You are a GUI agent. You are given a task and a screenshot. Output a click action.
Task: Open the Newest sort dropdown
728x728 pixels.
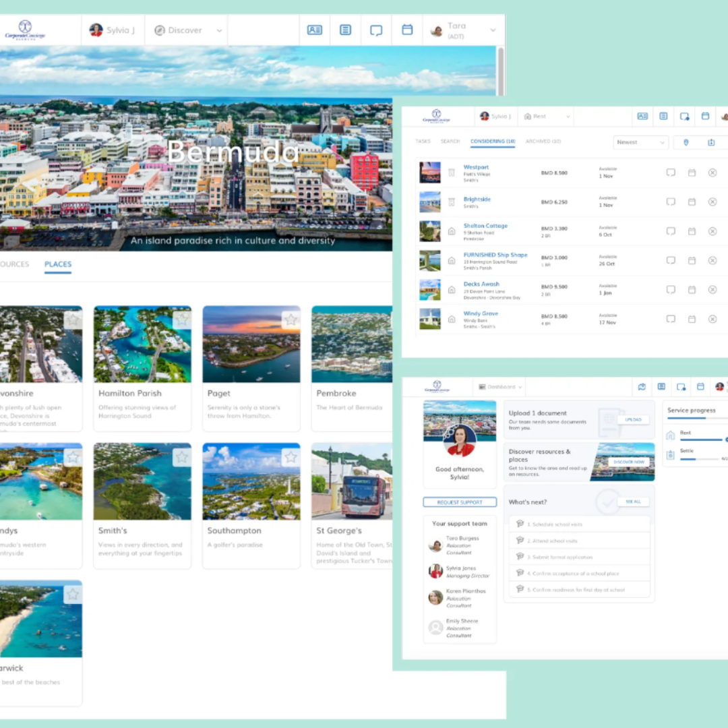[640, 142]
